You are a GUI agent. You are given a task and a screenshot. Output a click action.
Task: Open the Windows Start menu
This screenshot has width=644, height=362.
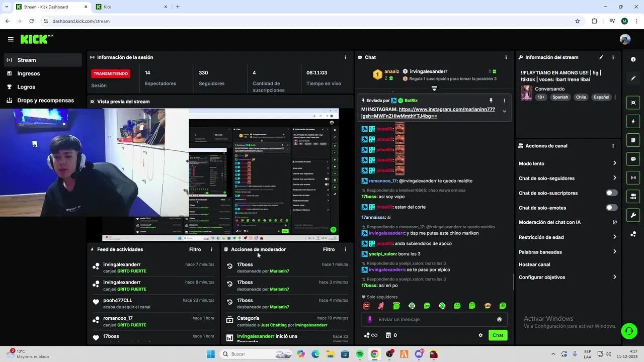tap(210, 354)
